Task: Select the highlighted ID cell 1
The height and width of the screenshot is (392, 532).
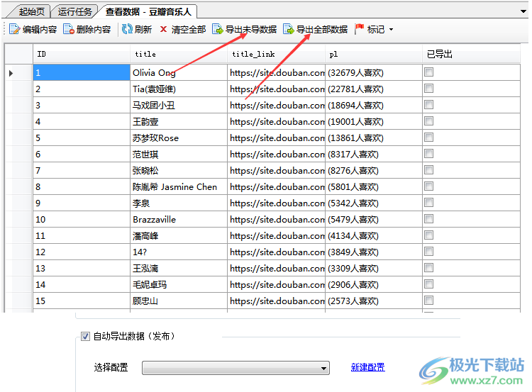Action: coord(82,72)
